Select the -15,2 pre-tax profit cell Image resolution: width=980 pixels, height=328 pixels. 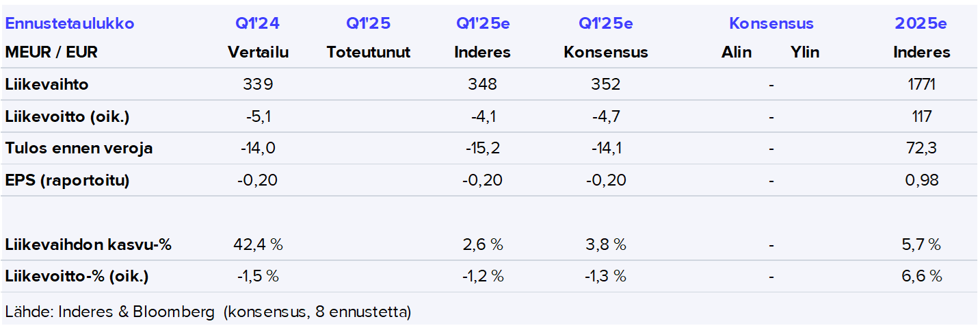pos(482,148)
